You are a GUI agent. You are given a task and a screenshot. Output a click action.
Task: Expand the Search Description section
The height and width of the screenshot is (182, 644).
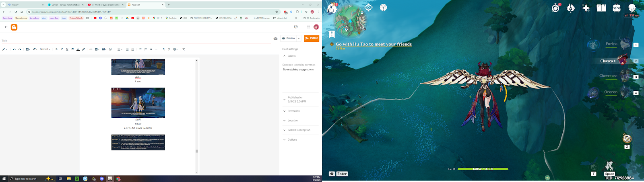pyautogui.click(x=285, y=130)
